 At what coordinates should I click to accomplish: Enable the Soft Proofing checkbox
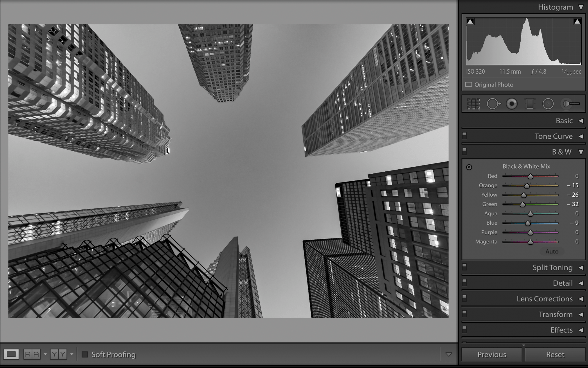click(85, 354)
